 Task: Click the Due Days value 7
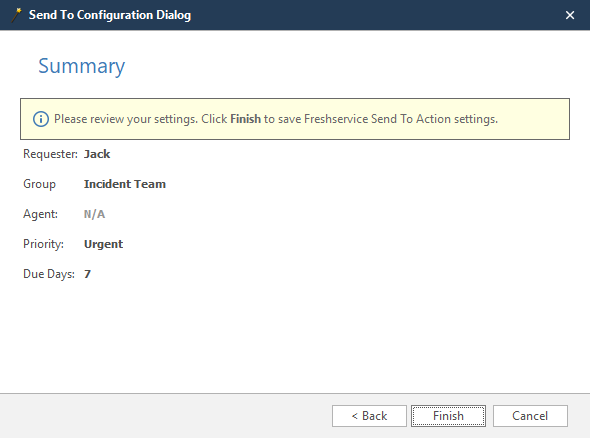coord(87,274)
